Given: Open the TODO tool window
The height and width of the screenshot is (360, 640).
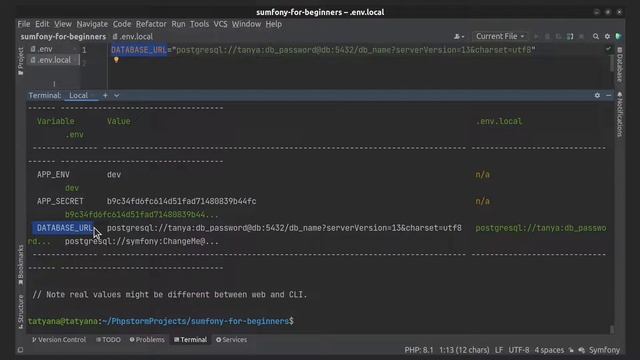Looking at the screenshot, I should (x=108, y=340).
